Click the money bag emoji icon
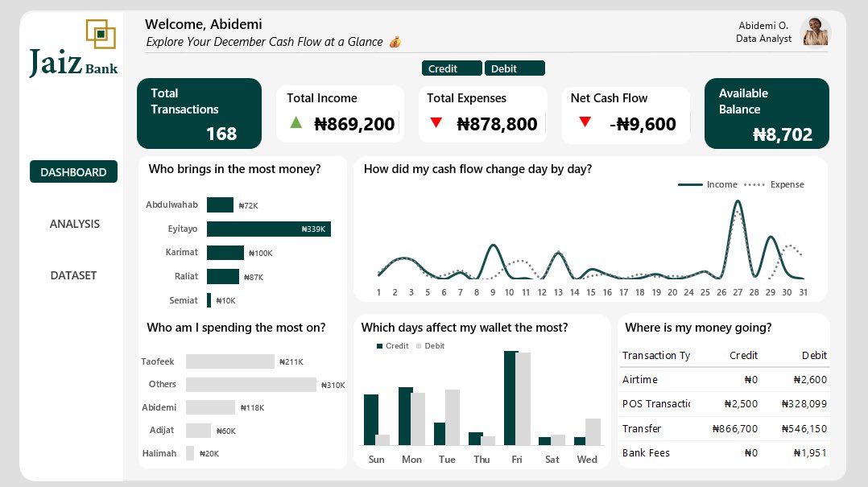Viewport: 868px width, 487px height. tap(395, 42)
